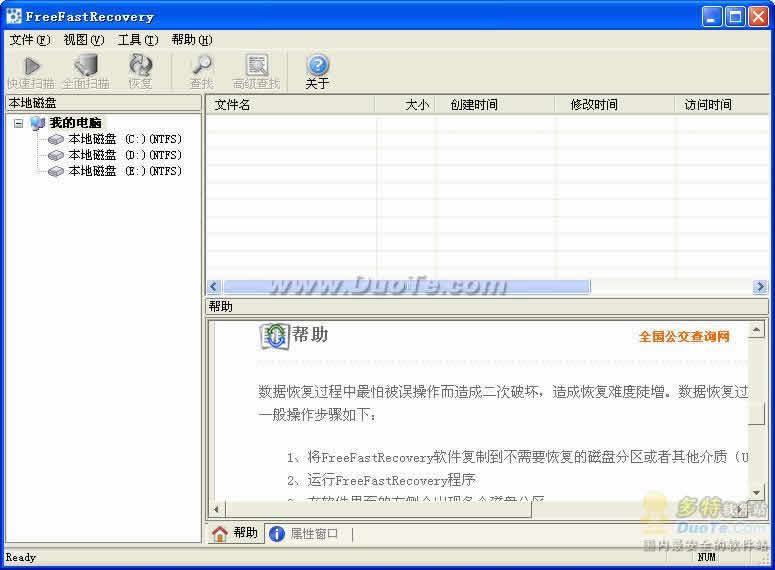Click help pane vertical scrollbar thumb

[x=756, y=413]
